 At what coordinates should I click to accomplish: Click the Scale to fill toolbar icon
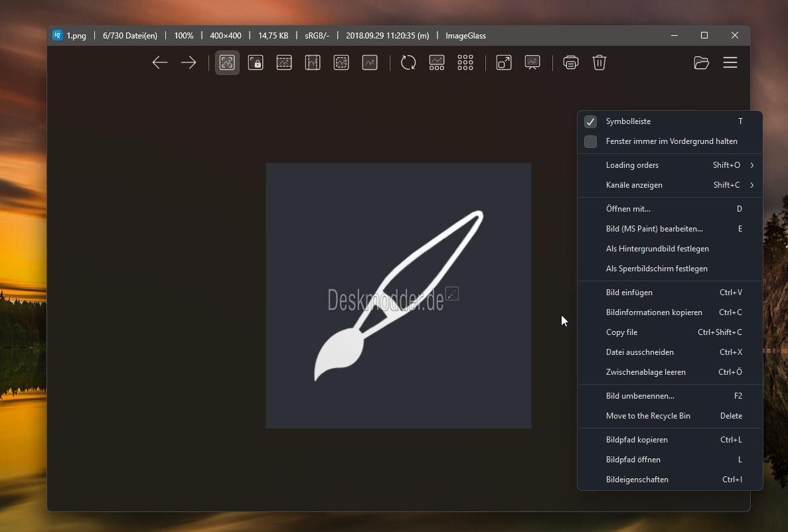pyautogui.click(x=370, y=63)
